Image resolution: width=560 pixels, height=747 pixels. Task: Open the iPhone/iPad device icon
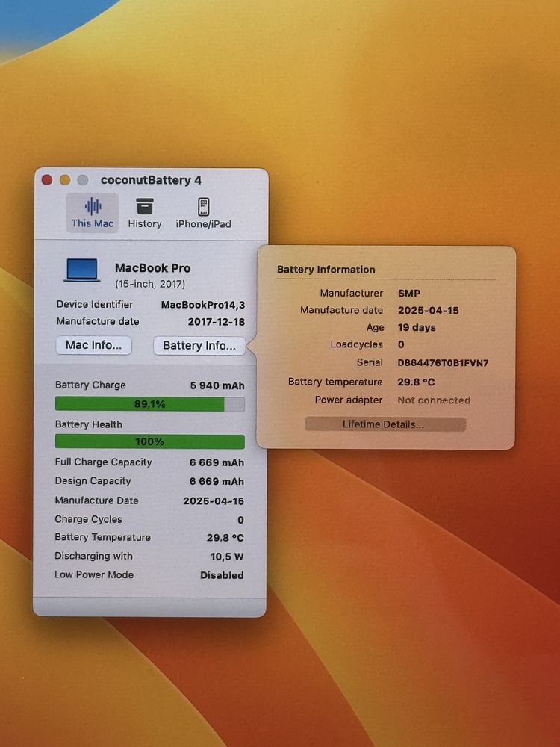pos(203,207)
